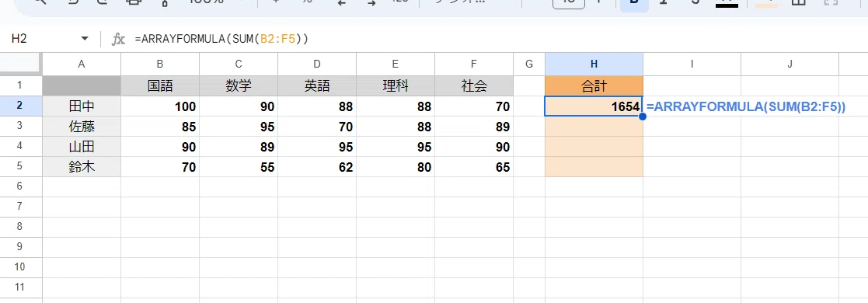Click 鈴木's 英語 score 62

pyautogui.click(x=317, y=167)
